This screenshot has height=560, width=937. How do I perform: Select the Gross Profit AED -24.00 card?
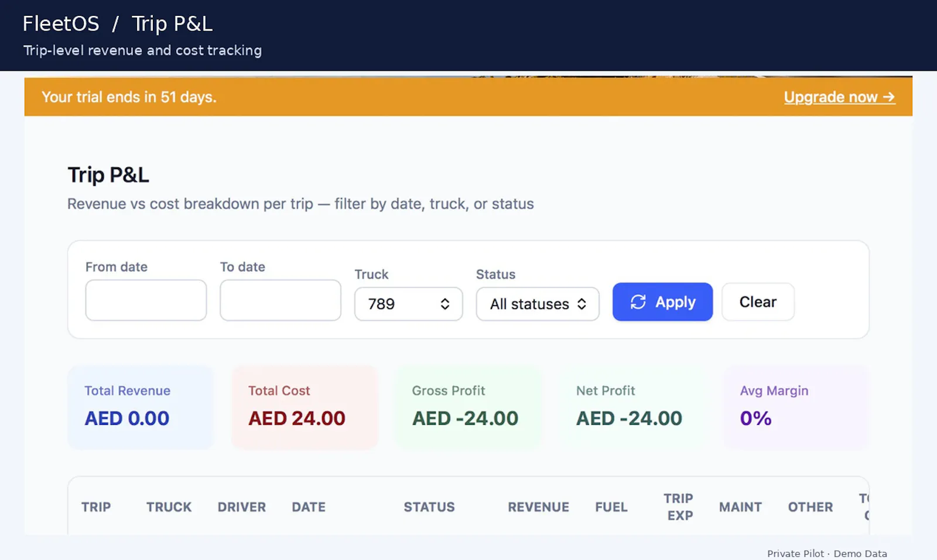pyautogui.click(x=468, y=407)
